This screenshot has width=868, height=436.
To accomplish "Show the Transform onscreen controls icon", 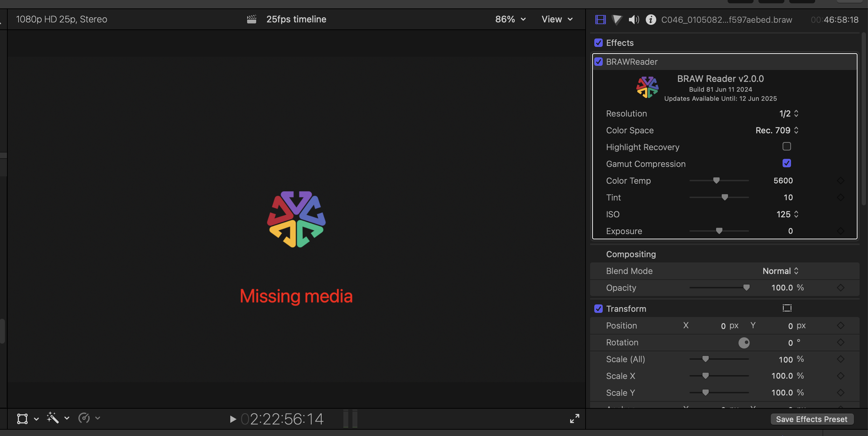I will (787, 308).
